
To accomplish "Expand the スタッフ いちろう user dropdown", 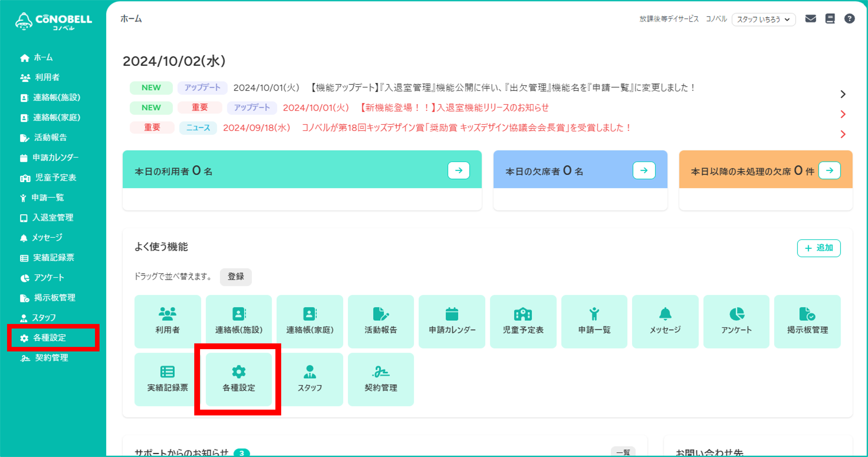I will pos(763,20).
